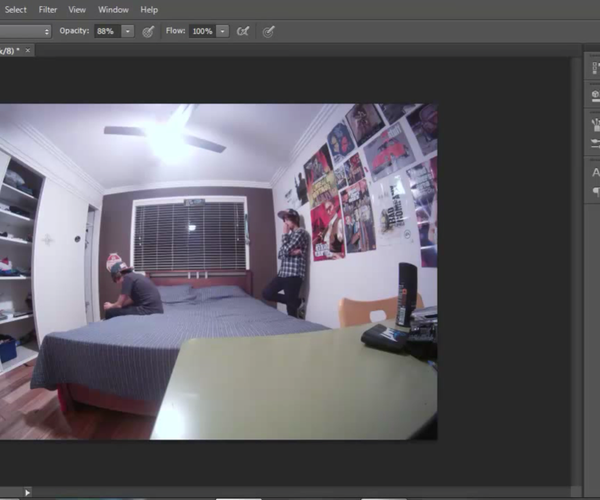Enable airbrush-style build-up icon
Image resolution: width=600 pixels, height=500 pixels.
coord(243,31)
